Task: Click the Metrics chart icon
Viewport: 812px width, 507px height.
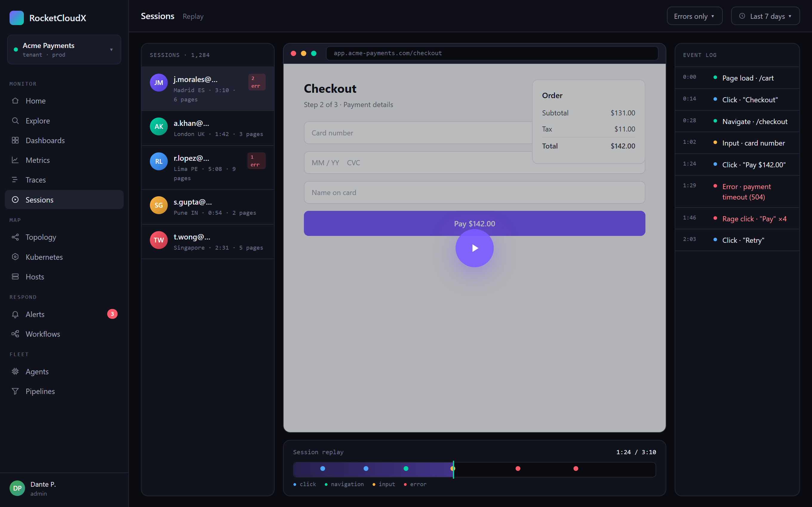Action: tap(15, 160)
